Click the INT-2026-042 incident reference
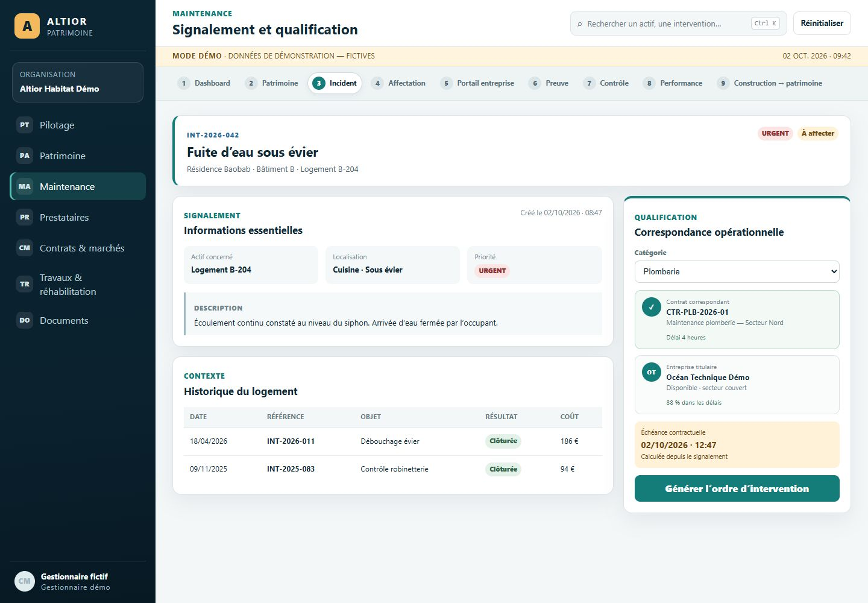The image size is (868, 603). (x=213, y=135)
